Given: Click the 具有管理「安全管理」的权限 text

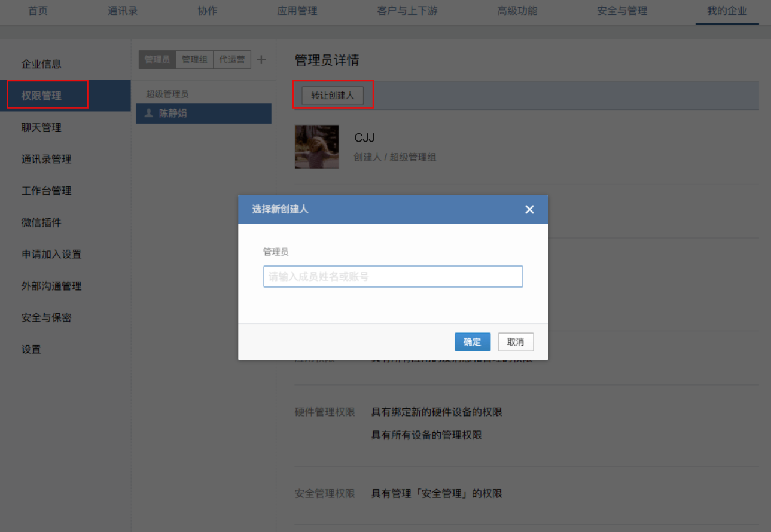Looking at the screenshot, I should pos(437,494).
